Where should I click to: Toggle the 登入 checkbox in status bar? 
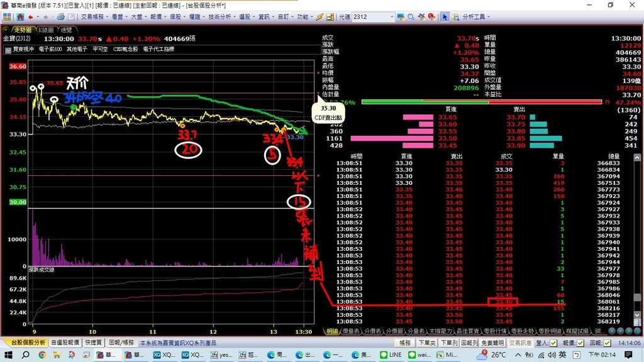tap(553, 343)
